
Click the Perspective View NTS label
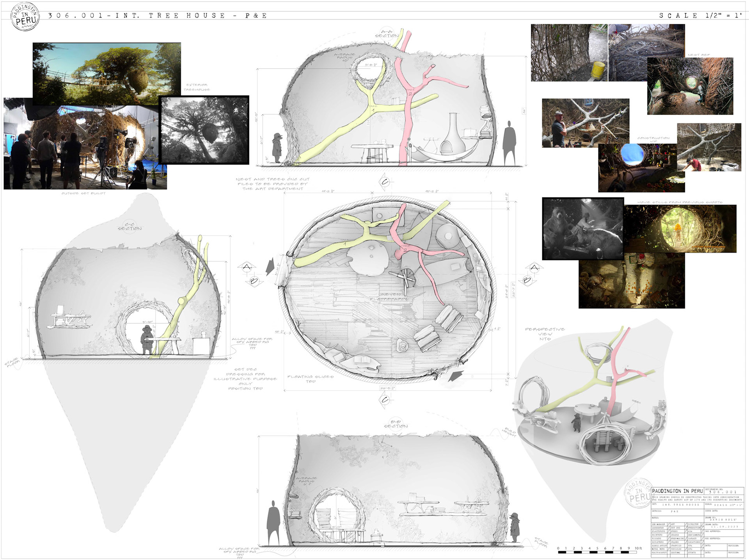pos(545,334)
